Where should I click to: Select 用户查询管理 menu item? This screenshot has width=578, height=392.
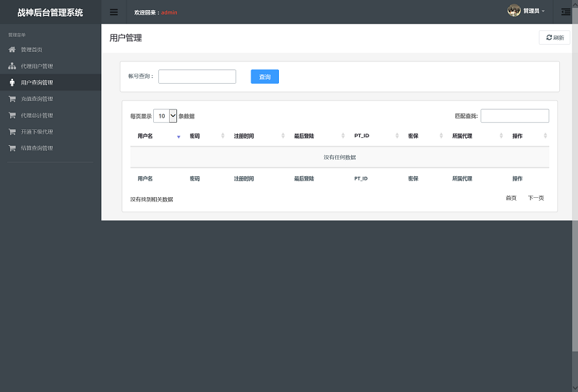pyautogui.click(x=51, y=82)
